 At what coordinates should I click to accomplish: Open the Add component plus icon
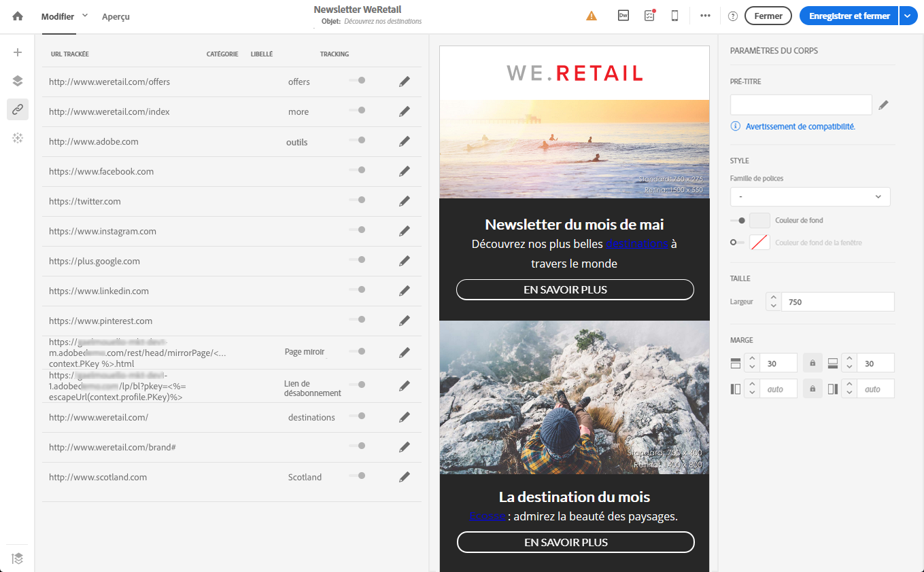[18, 52]
